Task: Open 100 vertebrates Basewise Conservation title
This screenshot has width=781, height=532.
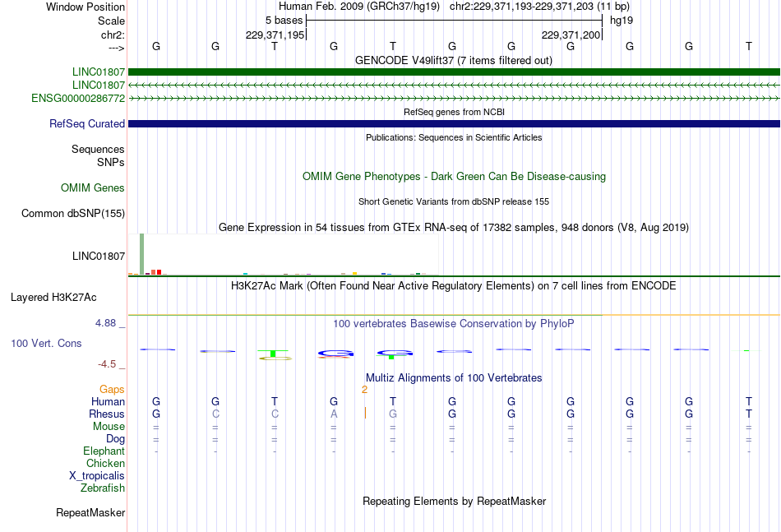Action: point(454,324)
